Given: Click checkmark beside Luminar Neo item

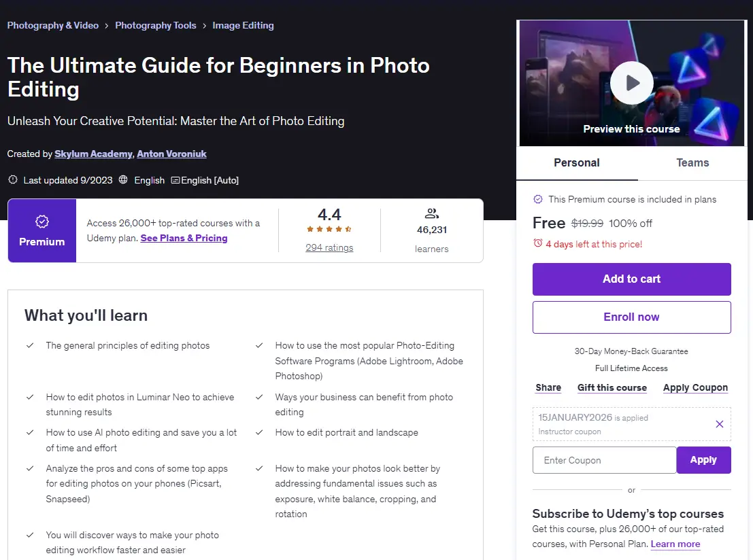Looking at the screenshot, I should (x=30, y=398).
